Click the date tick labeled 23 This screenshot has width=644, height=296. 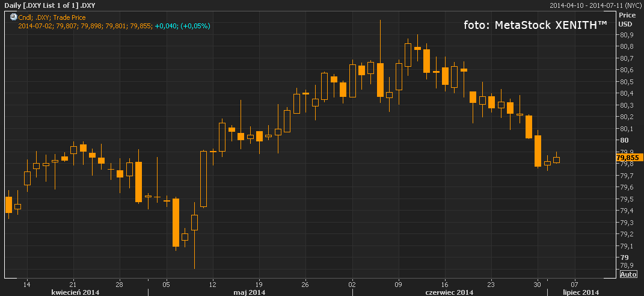click(x=491, y=285)
